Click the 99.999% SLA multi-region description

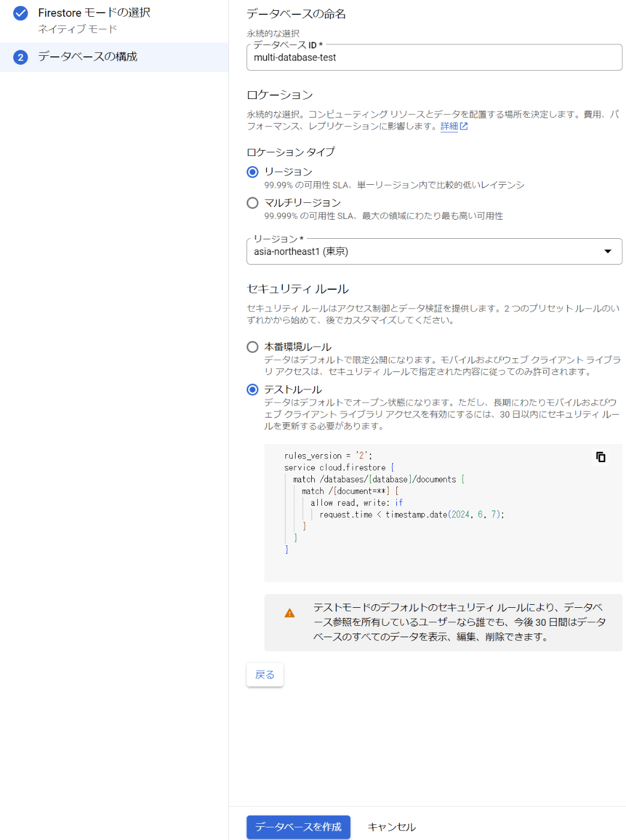(x=384, y=216)
